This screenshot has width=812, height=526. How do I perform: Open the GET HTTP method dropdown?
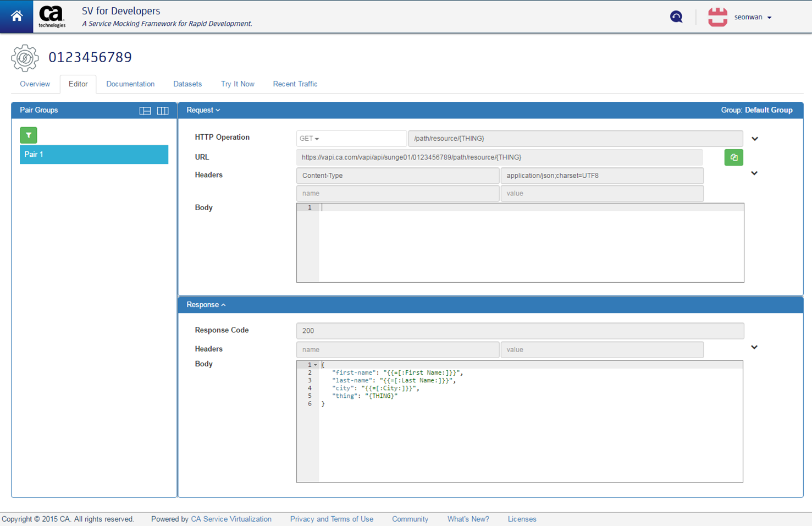click(351, 139)
